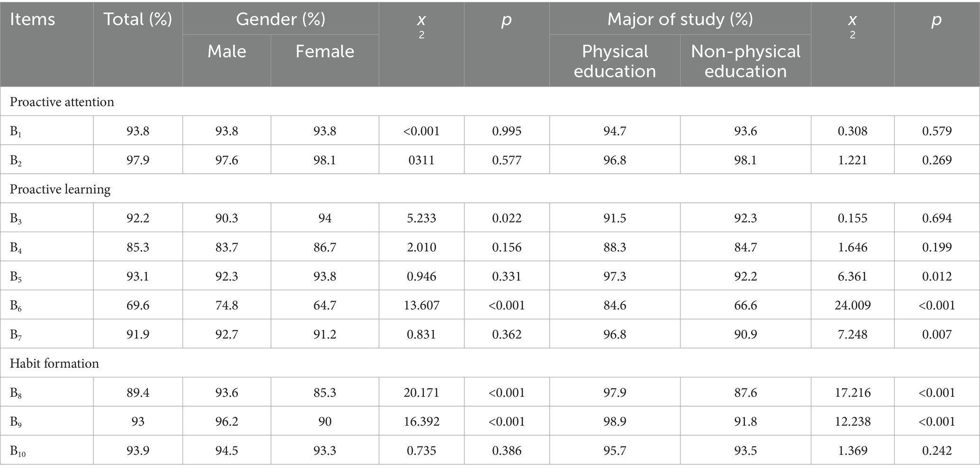The height and width of the screenshot is (473, 980).
Task: Click the 69.6 total percentage cell
Action: coord(138,305)
